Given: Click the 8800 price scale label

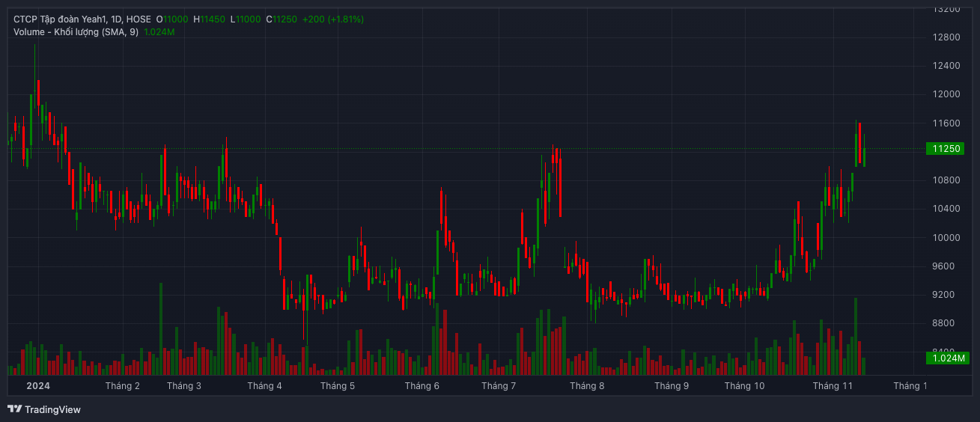Looking at the screenshot, I should pos(946,323).
